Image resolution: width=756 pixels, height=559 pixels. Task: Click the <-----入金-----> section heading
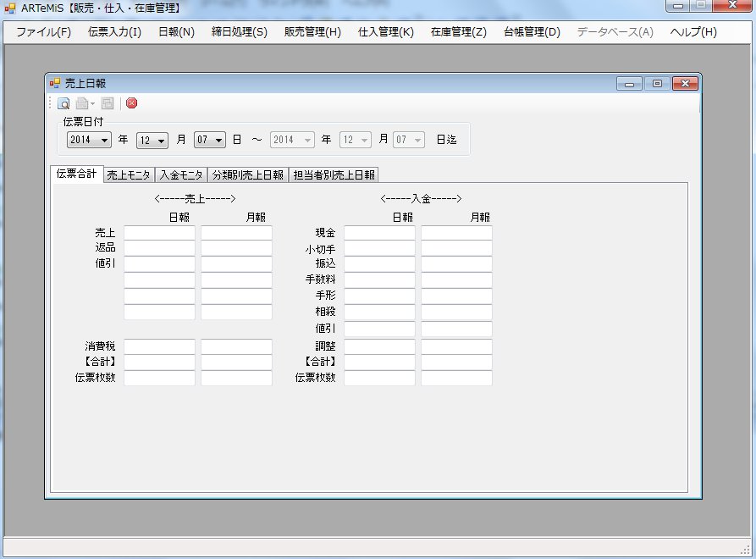coord(421,199)
